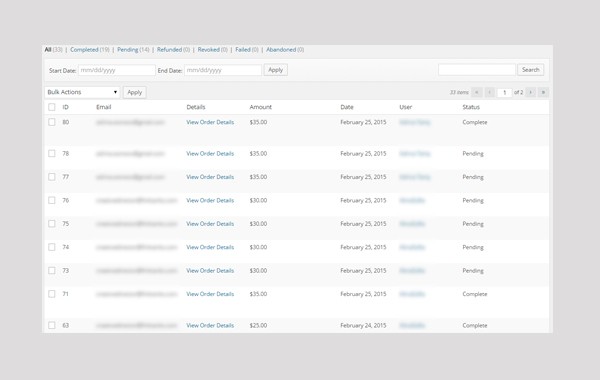The width and height of the screenshot is (600, 380).
Task: Click the User column header
Action: 406,107
